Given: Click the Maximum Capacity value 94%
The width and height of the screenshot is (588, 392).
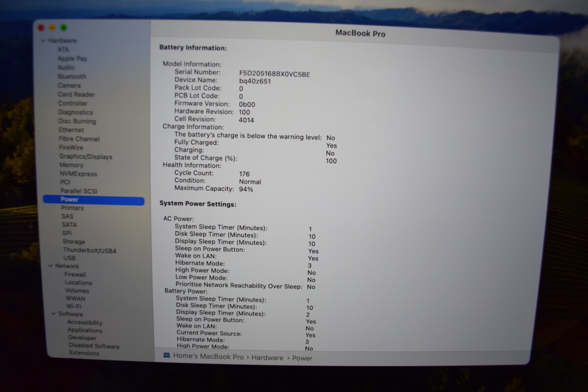Looking at the screenshot, I should point(246,189).
